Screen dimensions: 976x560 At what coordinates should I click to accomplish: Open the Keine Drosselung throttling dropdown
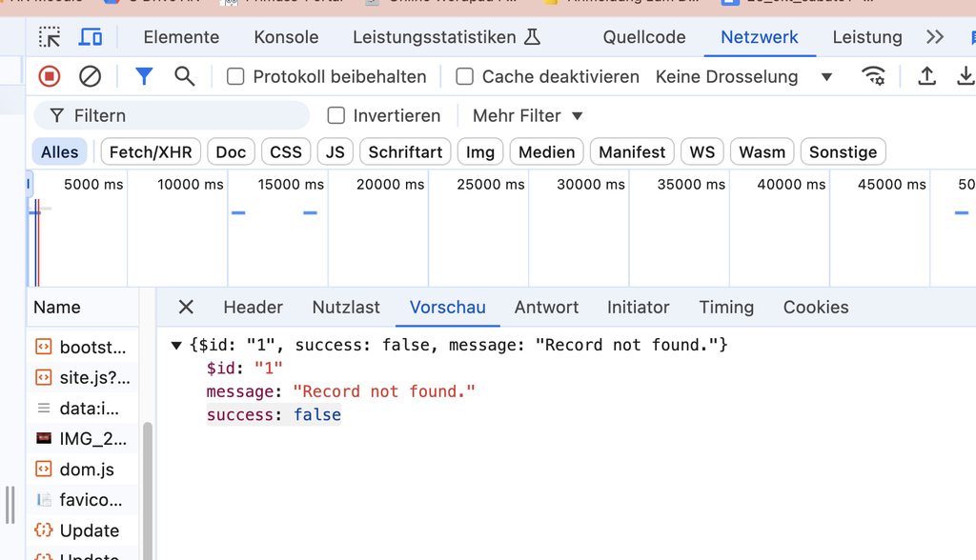pos(743,77)
